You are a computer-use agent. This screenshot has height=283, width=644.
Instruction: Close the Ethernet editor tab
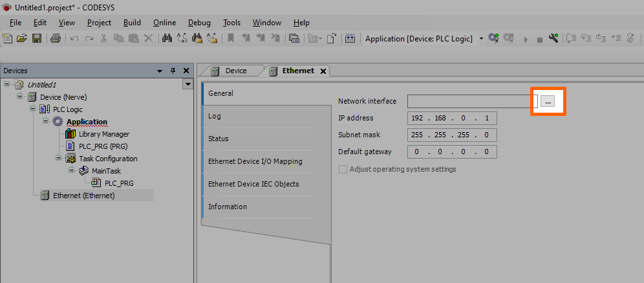[323, 71]
